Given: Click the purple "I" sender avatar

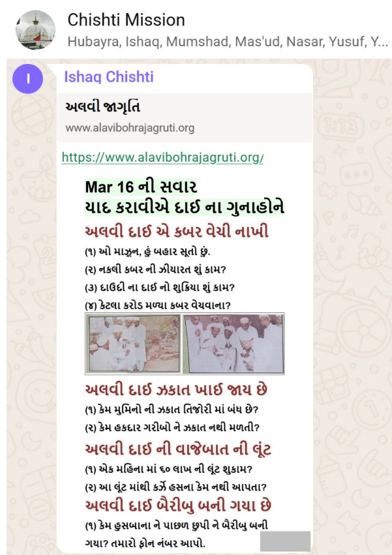Looking at the screenshot, I should (27, 78).
